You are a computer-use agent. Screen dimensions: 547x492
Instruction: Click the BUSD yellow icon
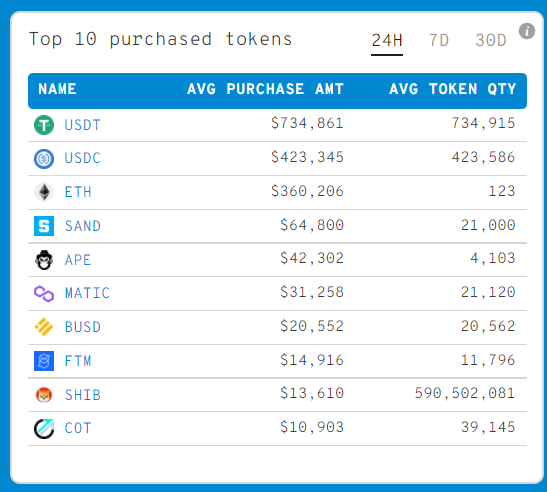[x=44, y=327]
